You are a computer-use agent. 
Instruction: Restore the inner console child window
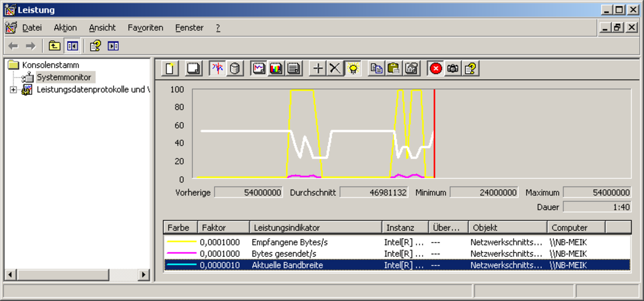618,28
